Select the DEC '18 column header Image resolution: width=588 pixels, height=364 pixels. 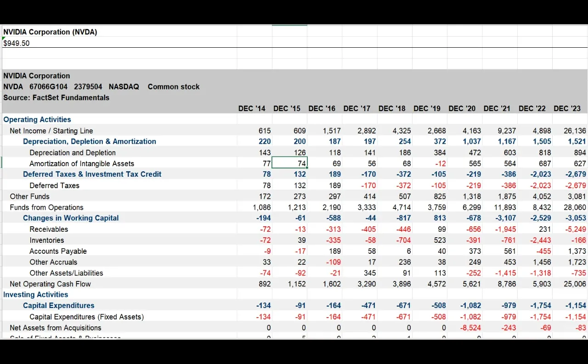[392, 108]
